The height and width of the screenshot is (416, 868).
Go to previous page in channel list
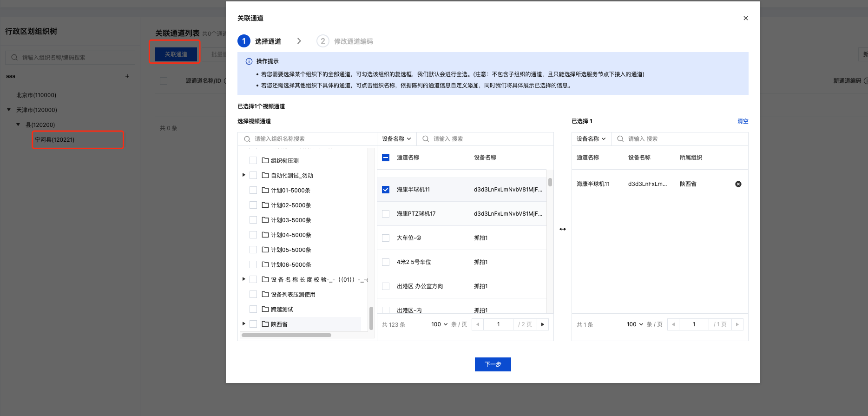coord(478,324)
